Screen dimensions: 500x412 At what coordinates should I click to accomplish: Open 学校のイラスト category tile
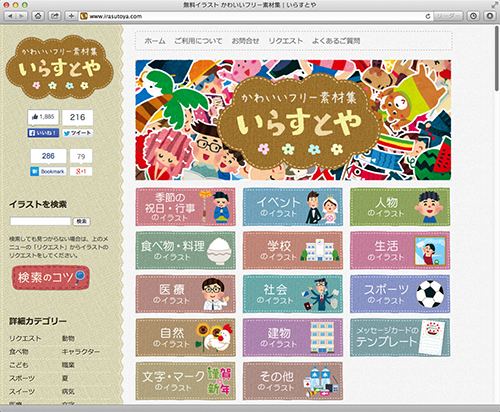click(x=293, y=250)
